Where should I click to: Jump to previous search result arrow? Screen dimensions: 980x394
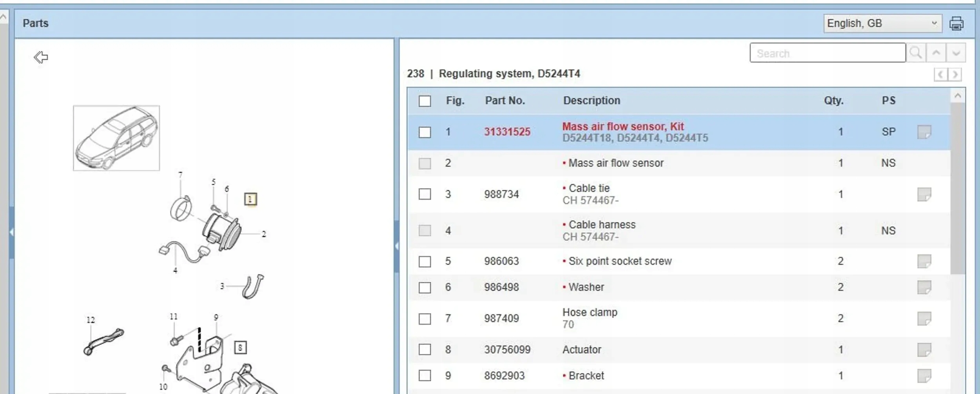click(x=936, y=53)
